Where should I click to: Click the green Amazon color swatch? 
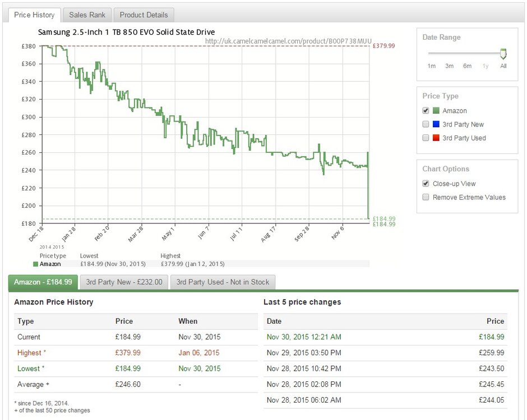pyautogui.click(x=436, y=110)
